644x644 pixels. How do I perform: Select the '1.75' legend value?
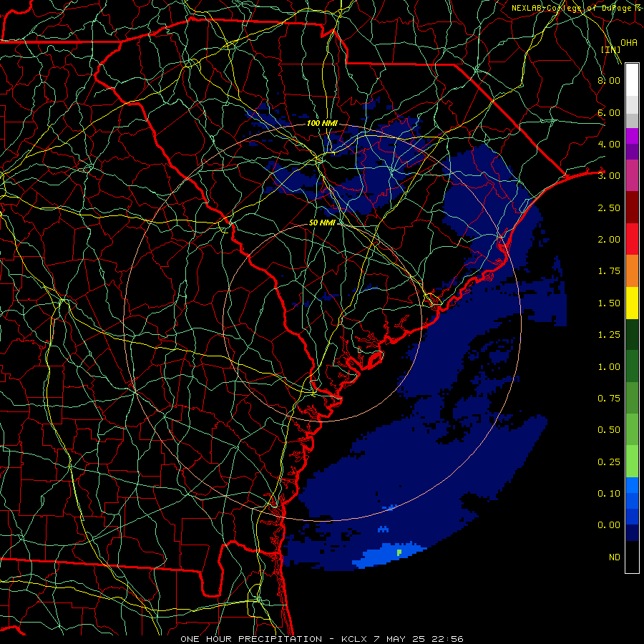point(609,271)
